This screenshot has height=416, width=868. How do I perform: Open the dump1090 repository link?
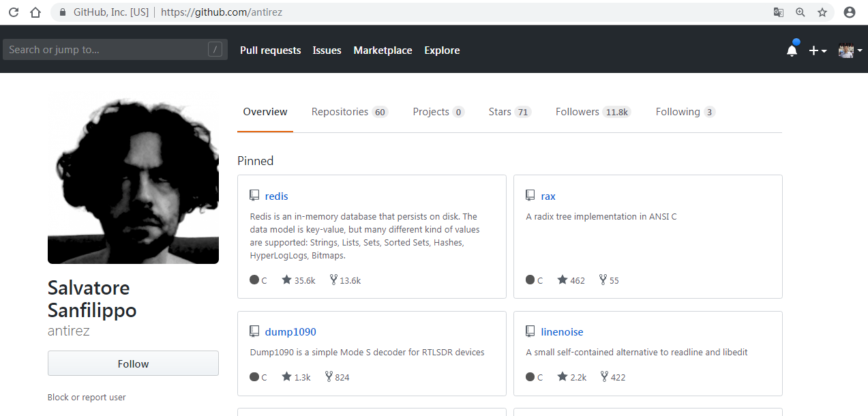click(x=290, y=332)
